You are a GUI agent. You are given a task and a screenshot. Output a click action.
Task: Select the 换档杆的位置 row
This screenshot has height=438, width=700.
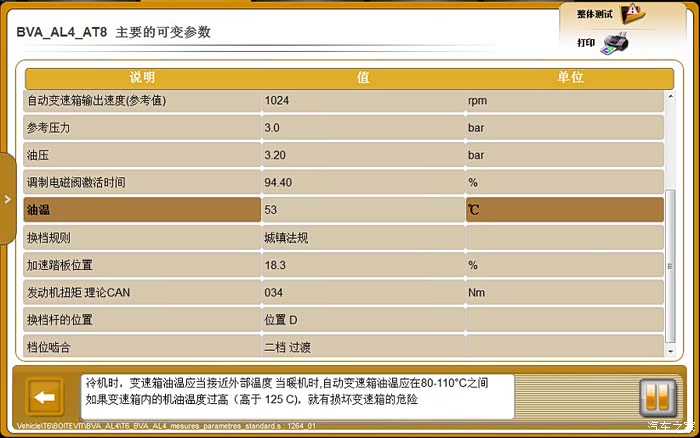(x=142, y=320)
